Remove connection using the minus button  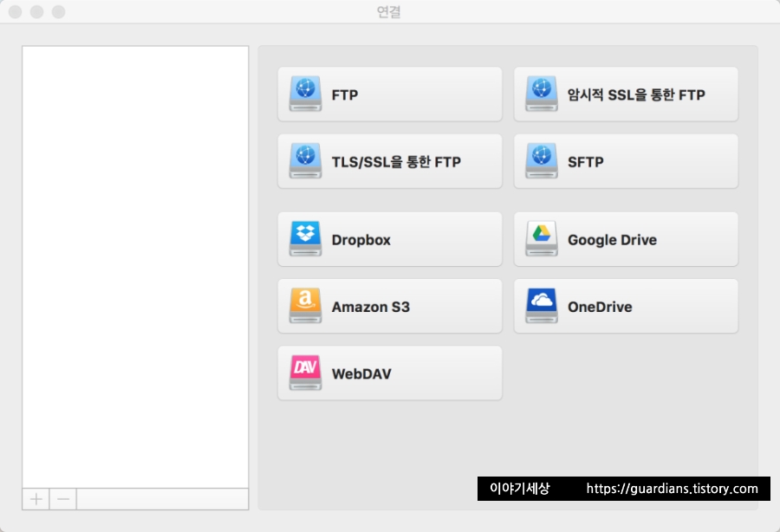click(x=63, y=499)
